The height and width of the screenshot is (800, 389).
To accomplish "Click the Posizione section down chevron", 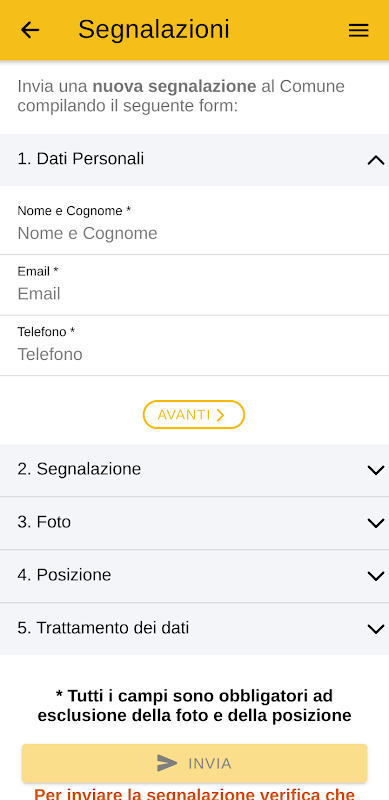I will click(376, 576).
